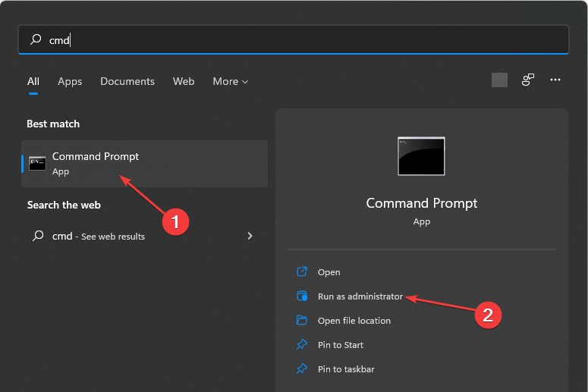Image resolution: width=588 pixels, height=392 pixels.
Task: Click Pin to Start option
Action: pyautogui.click(x=340, y=345)
